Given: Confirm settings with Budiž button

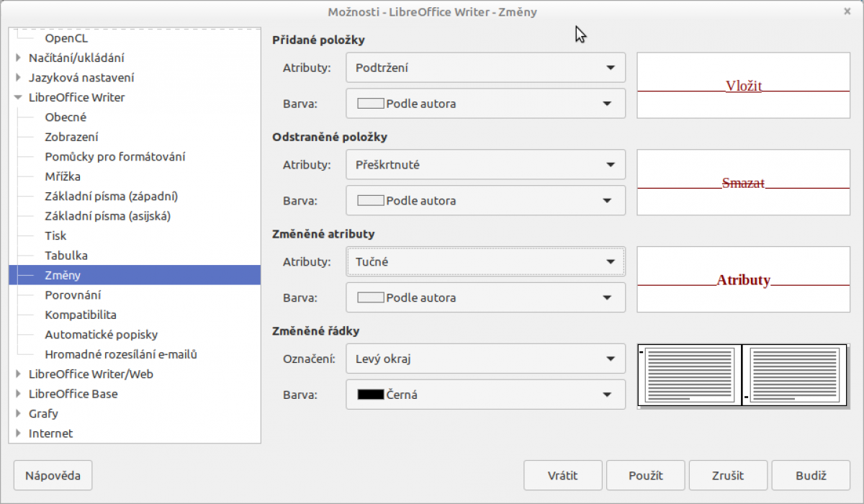Looking at the screenshot, I should point(811,475).
